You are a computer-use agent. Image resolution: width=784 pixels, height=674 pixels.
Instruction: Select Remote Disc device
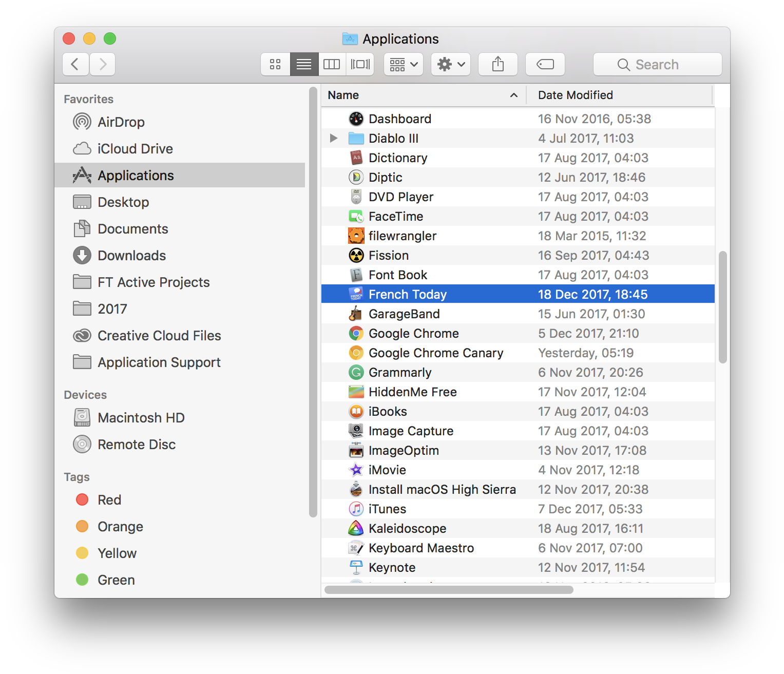[180, 445]
